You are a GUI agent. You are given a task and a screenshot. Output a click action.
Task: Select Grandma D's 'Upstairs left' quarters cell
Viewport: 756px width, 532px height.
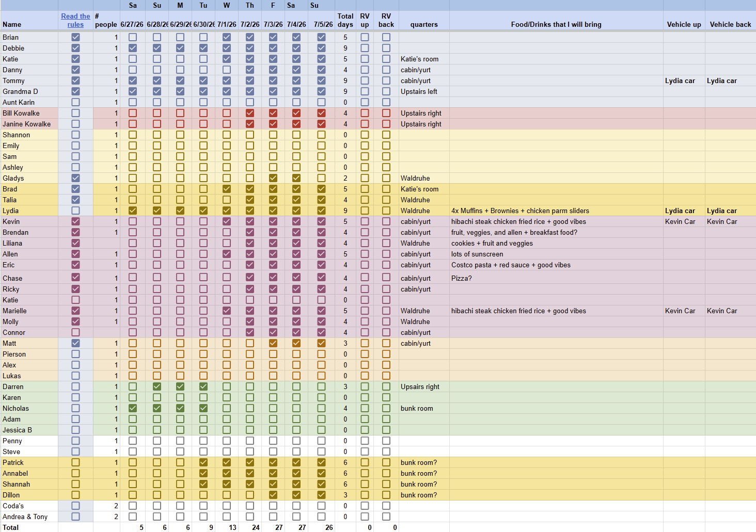424,91
